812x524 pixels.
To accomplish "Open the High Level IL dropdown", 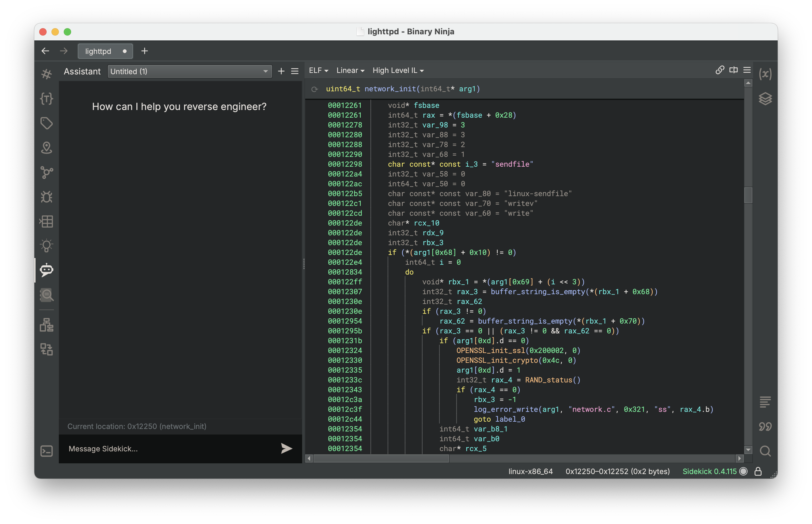I will pyautogui.click(x=398, y=70).
